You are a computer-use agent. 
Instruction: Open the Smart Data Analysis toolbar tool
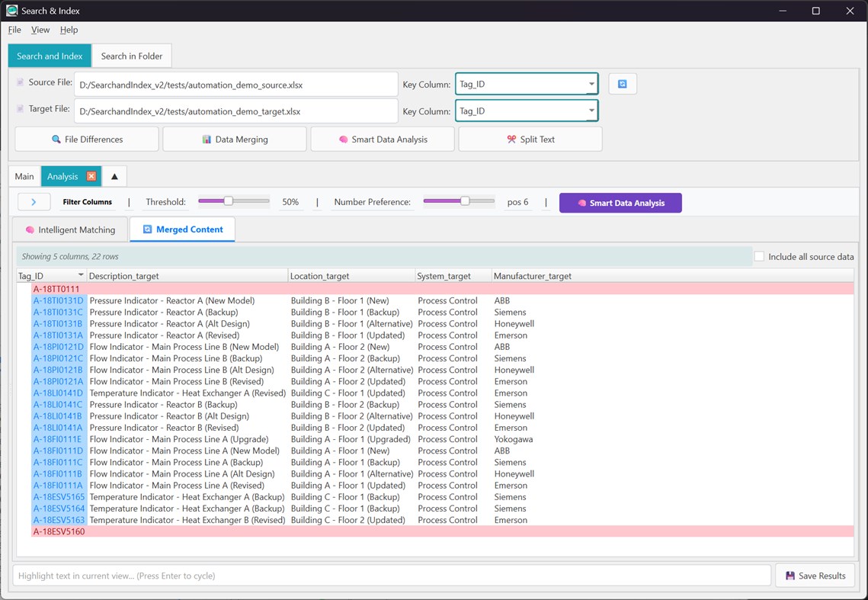coord(382,139)
